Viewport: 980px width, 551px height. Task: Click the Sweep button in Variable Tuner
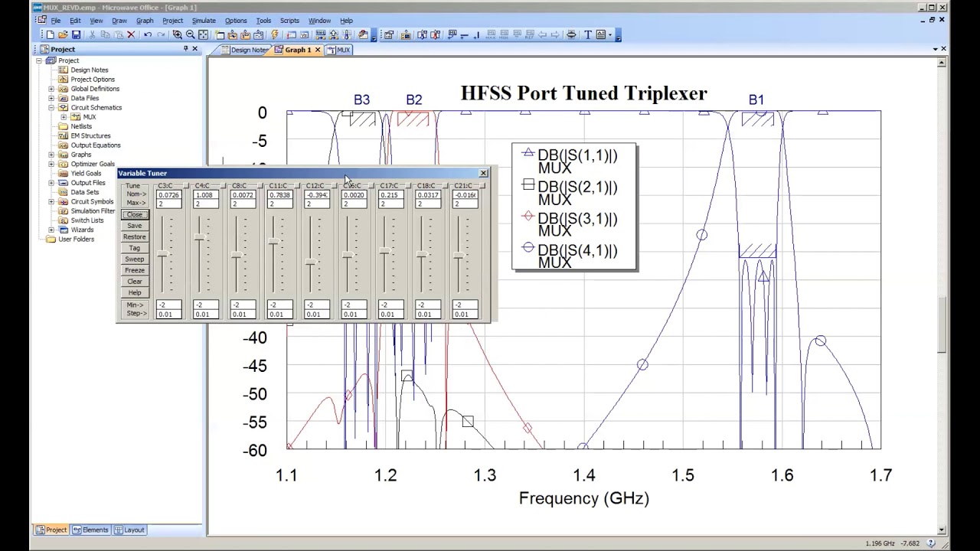135,259
